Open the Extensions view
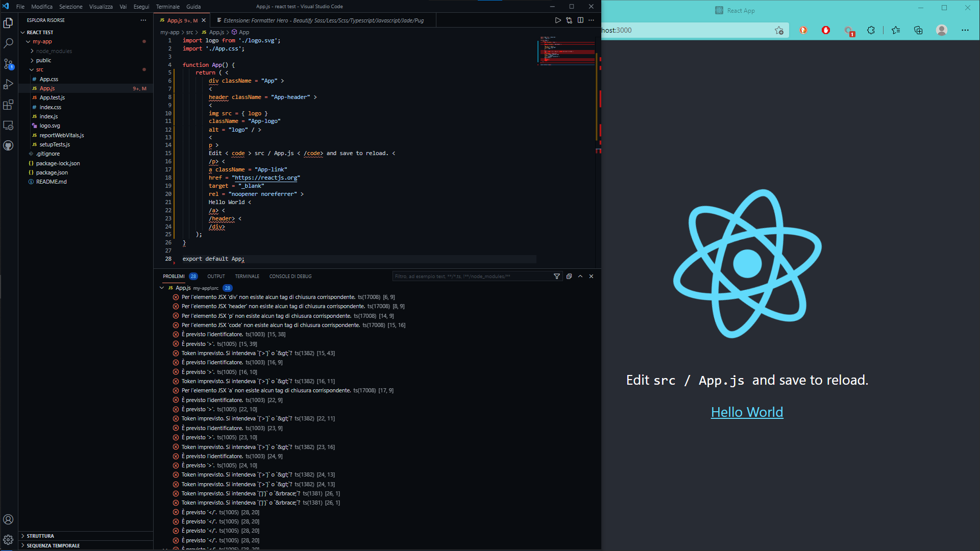 coord(8,105)
